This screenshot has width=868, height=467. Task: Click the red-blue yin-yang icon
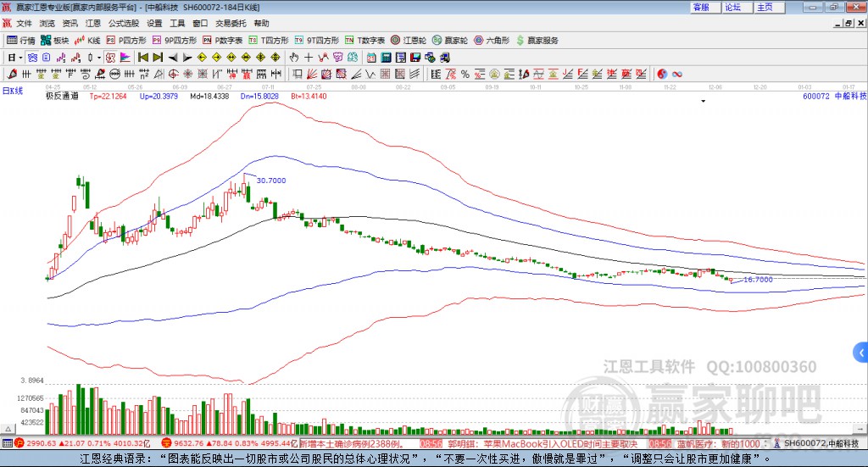(662, 74)
